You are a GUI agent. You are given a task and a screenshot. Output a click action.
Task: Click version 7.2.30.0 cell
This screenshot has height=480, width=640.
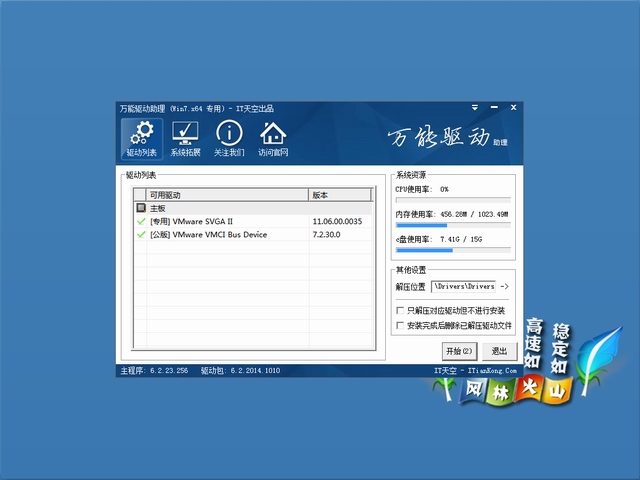[326, 234]
